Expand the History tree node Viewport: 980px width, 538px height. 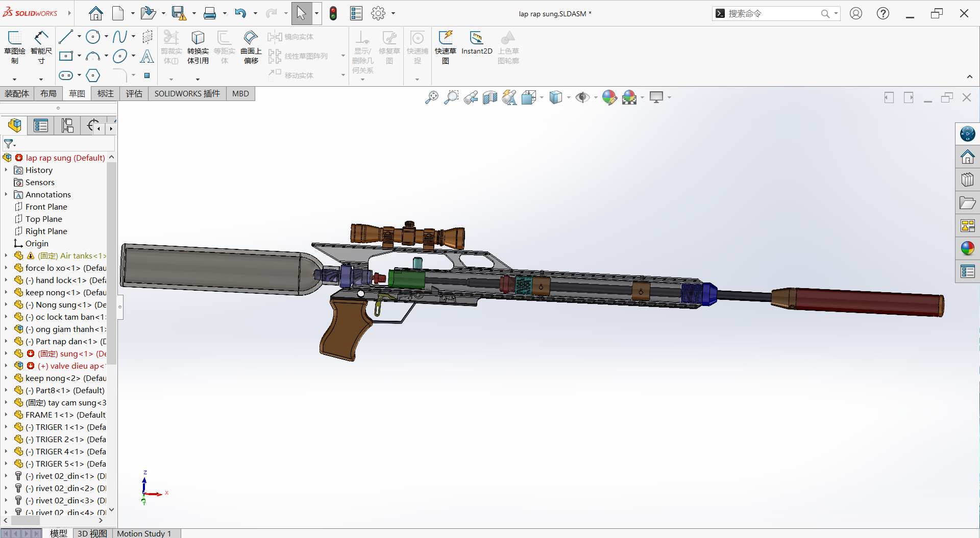(6, 170)
